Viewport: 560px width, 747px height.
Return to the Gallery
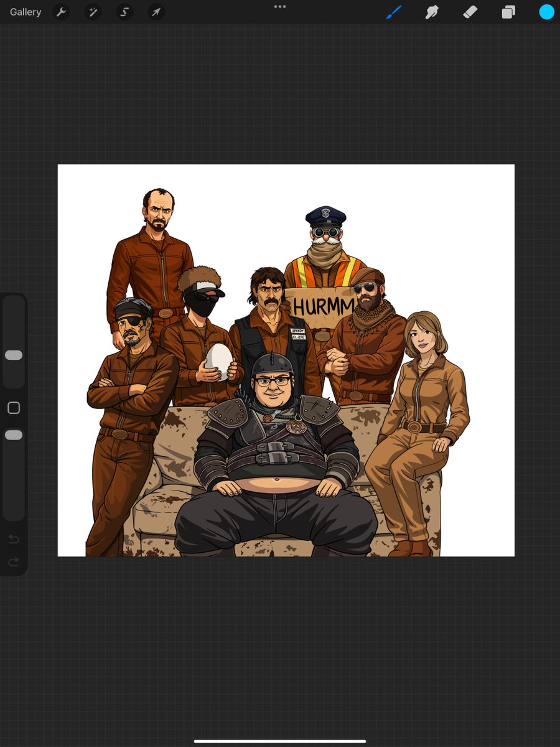click(x=26, y=12)
